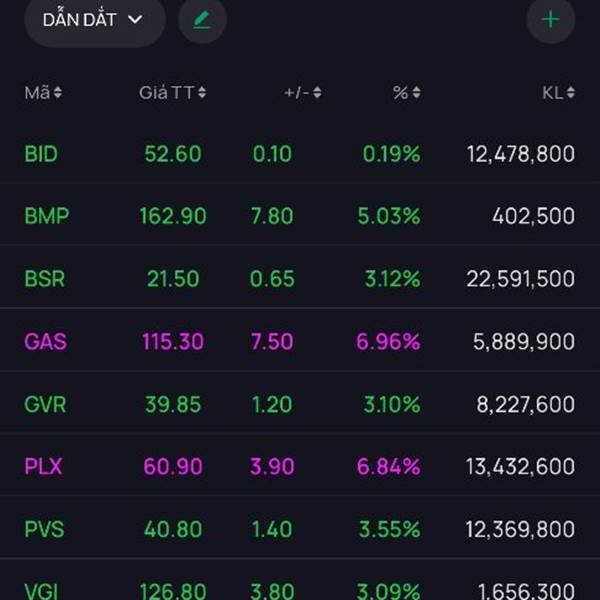Select the BMP ticker symbol
Screen dimensions: 600x600
[46, 216]
